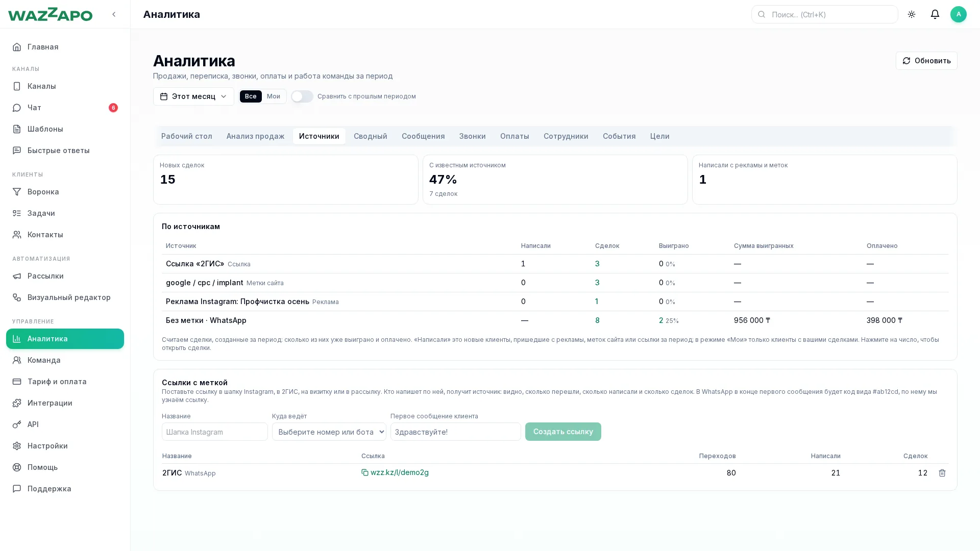Switch to the Рабочий стол tab
This screenshot has width=980, height=551.
point(187,136)
